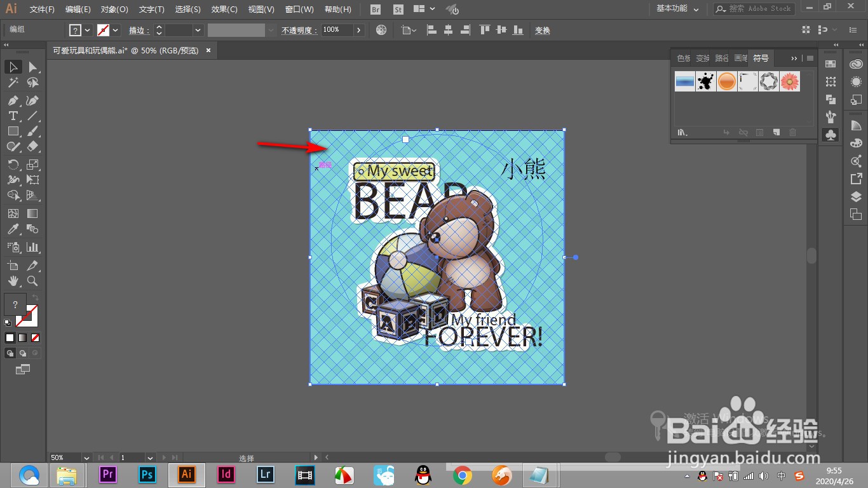Open Symbols panel options menu
Image resolution: width=868 pixels, height=488 pixels.
(810, 58)
